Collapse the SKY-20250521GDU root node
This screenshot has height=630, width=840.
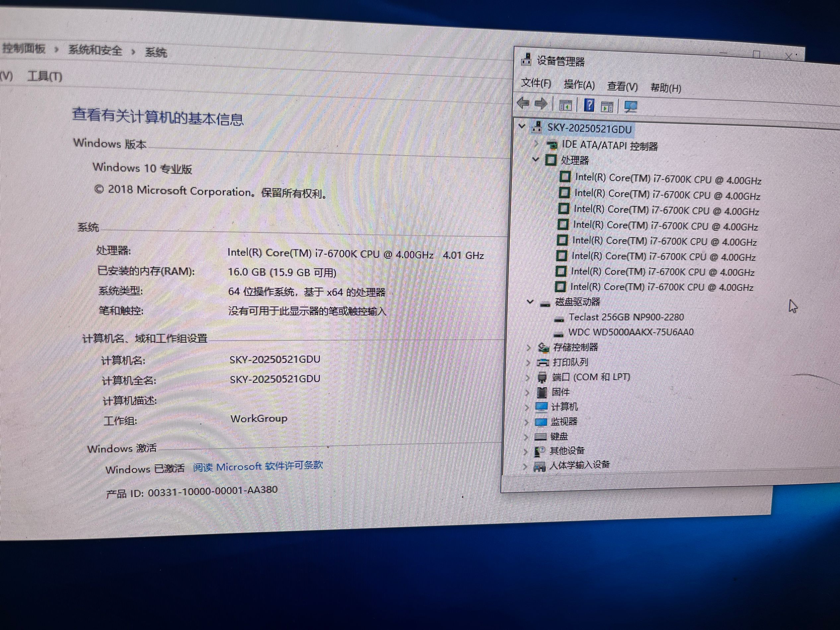522,126
